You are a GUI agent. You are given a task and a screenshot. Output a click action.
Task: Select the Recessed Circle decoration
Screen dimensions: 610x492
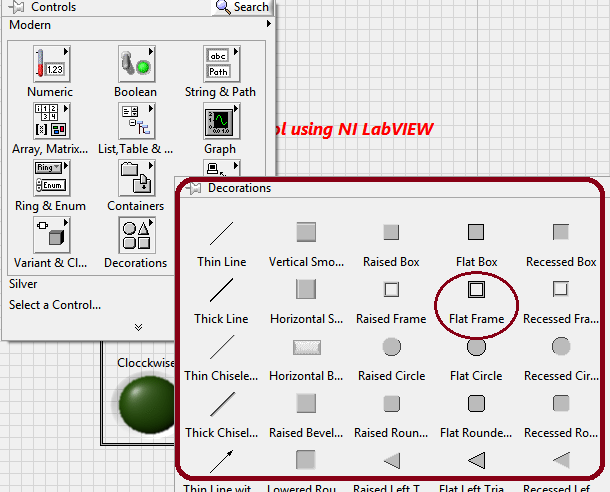pyautogui.click(x=561, y=347)
